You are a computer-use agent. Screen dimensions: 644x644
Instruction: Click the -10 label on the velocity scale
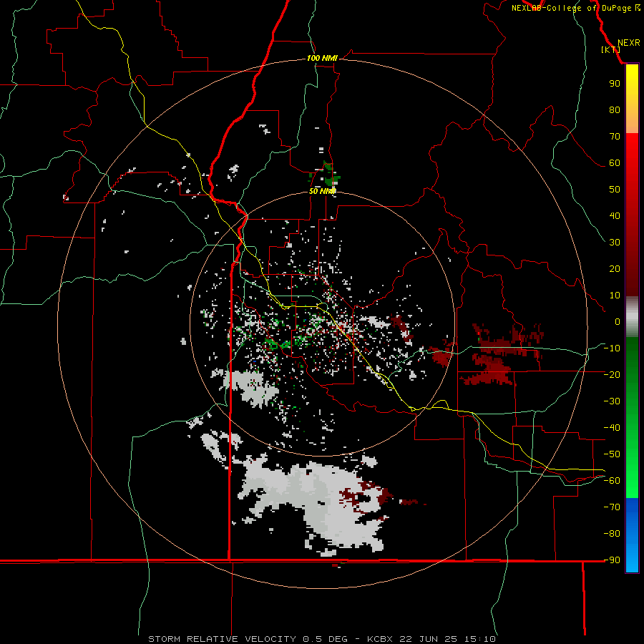pos(612,348)
